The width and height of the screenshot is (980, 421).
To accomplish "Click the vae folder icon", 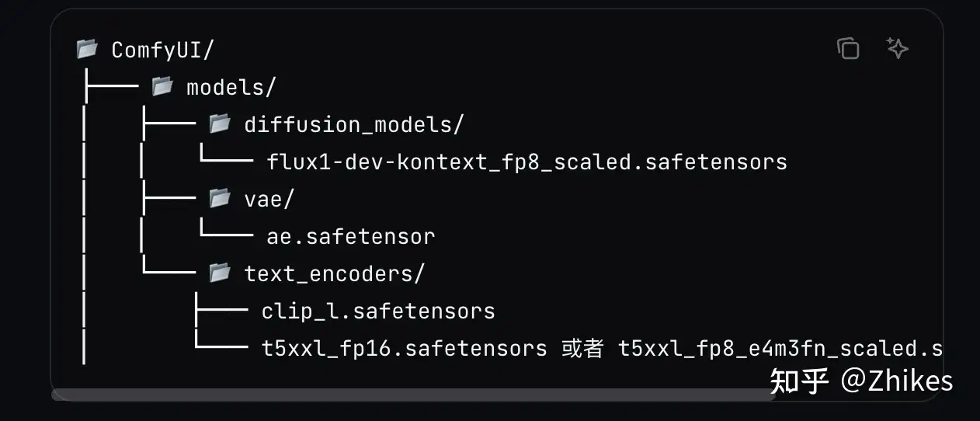I will tap(220, 198).
